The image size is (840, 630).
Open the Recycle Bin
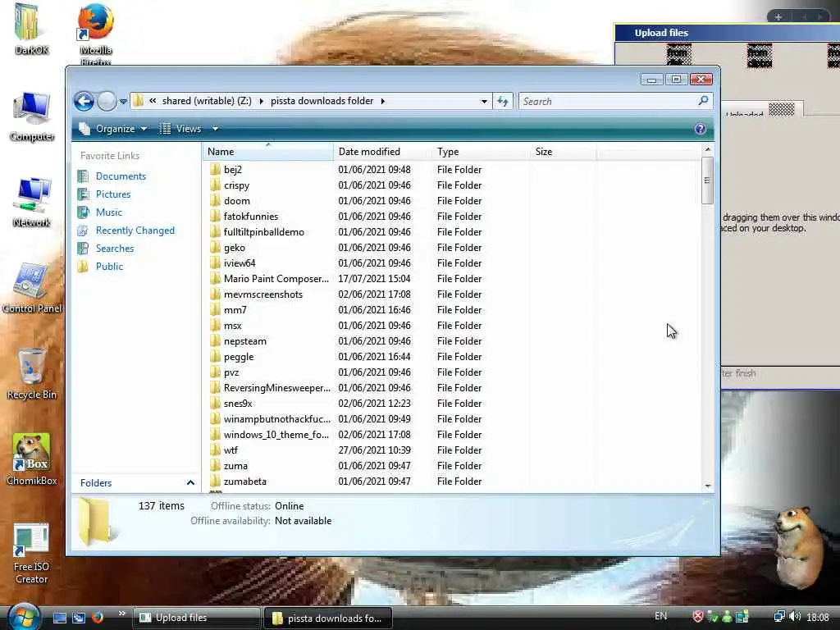(x=32, y=373)
